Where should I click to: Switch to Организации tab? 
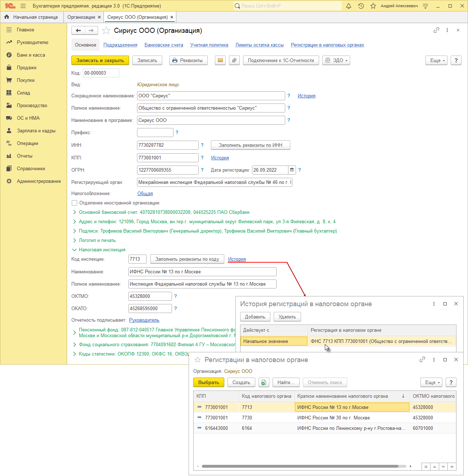click(x=81, y=17)
